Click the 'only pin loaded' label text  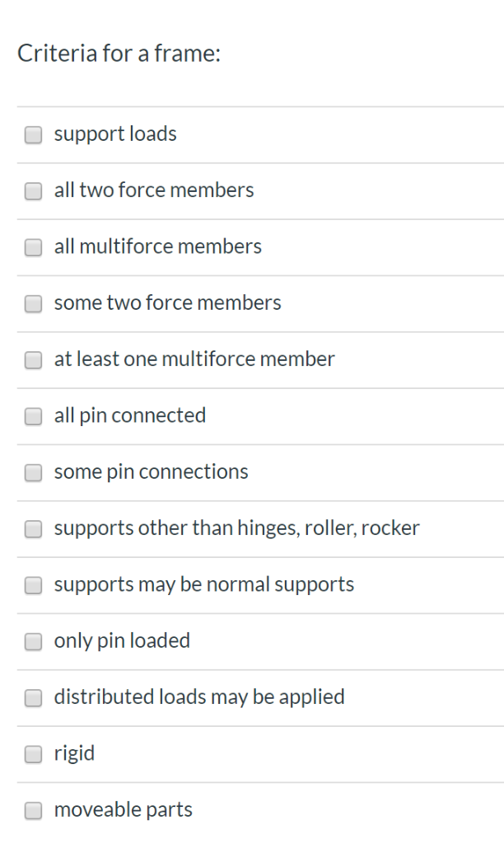pos(122,640)
